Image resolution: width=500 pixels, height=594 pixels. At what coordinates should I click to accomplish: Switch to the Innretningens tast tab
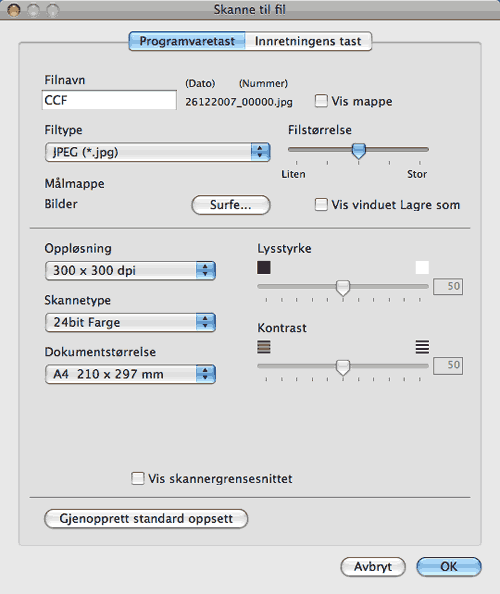[x=308, y=41]
